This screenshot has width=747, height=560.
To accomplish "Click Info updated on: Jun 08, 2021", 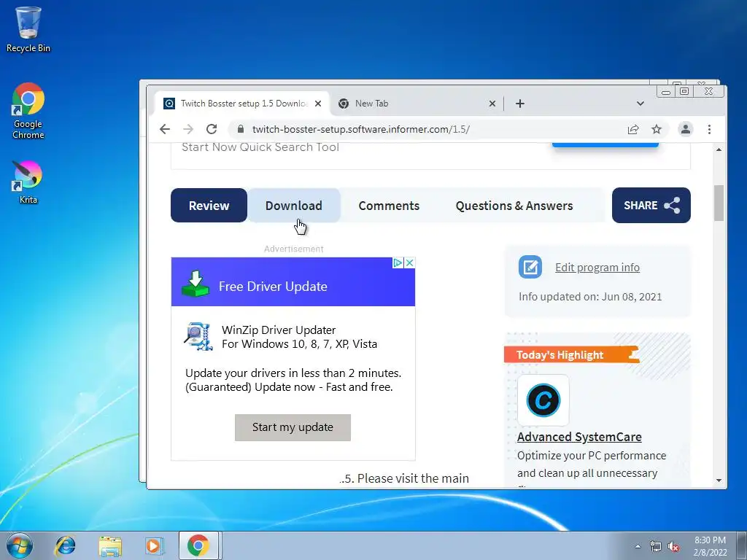I will click(590, 297).
